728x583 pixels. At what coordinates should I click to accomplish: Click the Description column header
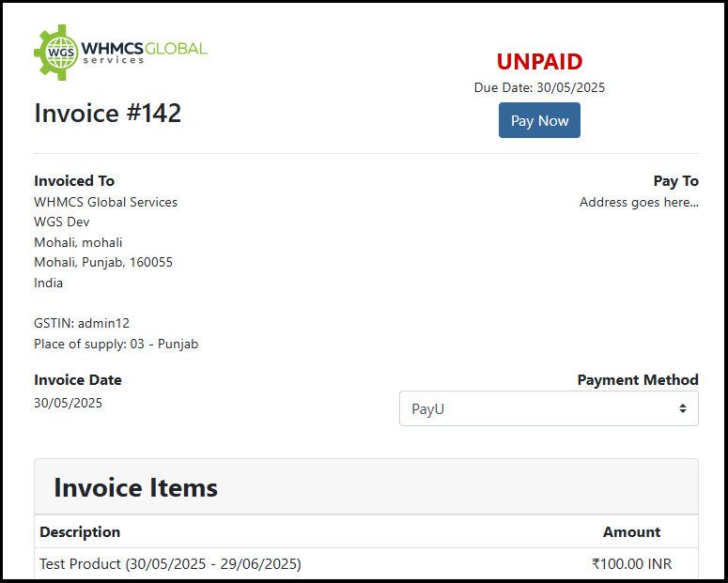tap(80, 531)
